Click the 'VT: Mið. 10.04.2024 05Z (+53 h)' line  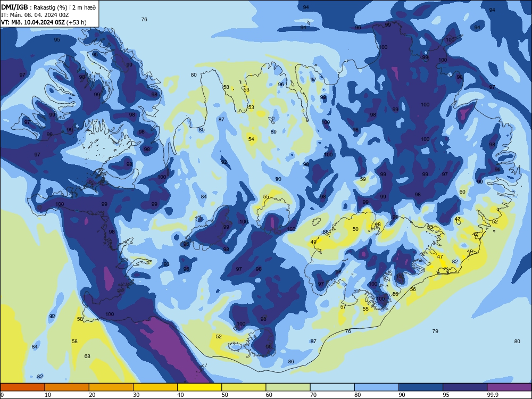[x=44, y=22]
